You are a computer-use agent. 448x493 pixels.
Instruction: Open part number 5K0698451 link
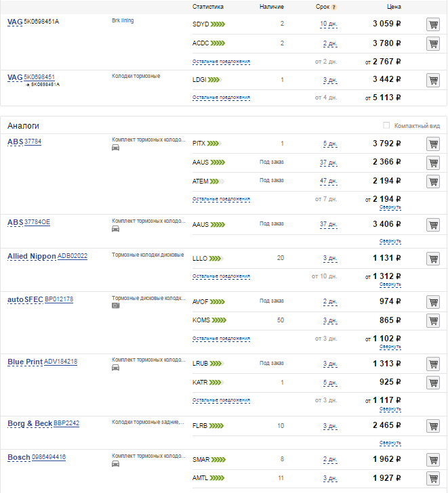pos(39,77)
